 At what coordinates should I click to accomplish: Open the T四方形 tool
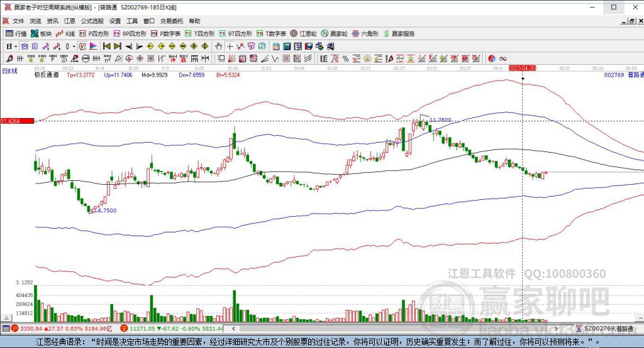point(199,34)
